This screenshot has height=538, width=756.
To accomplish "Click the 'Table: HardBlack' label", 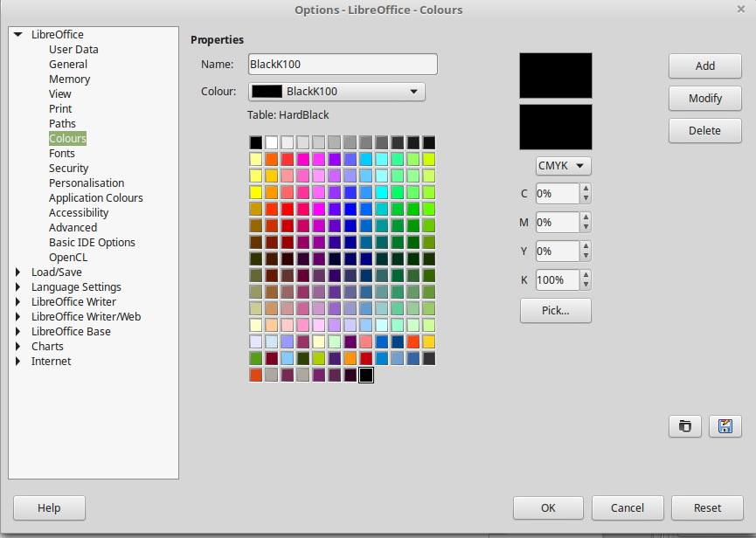I will (x=288, y=115).
